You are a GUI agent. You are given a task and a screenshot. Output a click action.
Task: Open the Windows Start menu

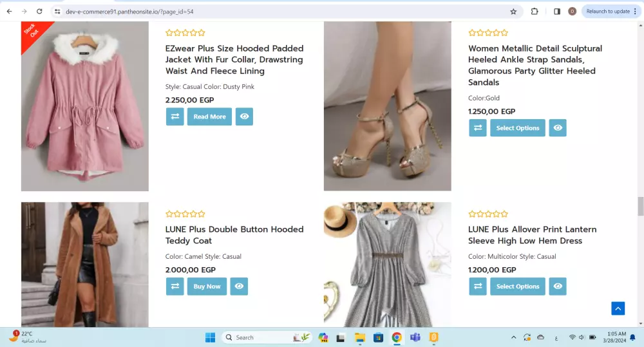pyautogui.click(x=211, y=337)
